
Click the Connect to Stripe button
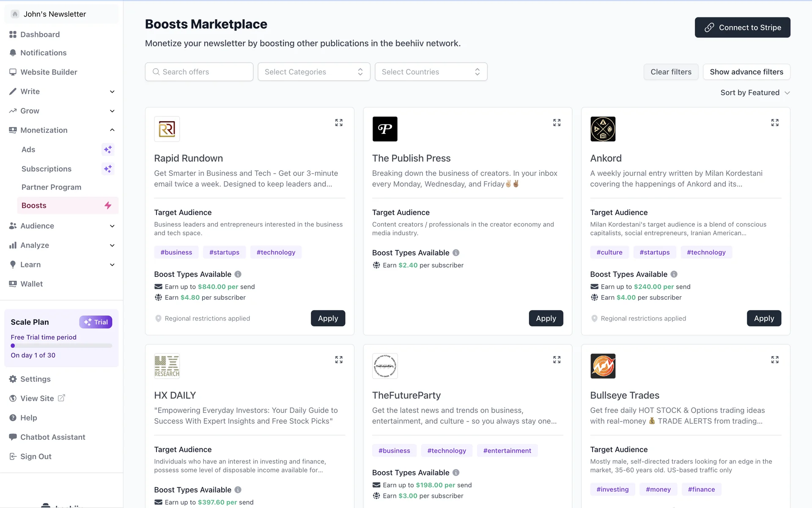pyautogui.click(x=742, y=28)
